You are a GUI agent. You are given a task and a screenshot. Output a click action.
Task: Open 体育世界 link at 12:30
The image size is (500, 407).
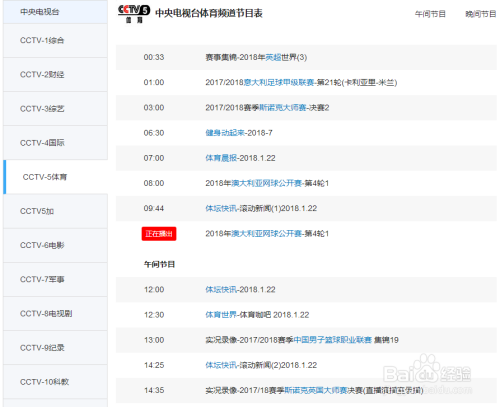coord(221,315)
